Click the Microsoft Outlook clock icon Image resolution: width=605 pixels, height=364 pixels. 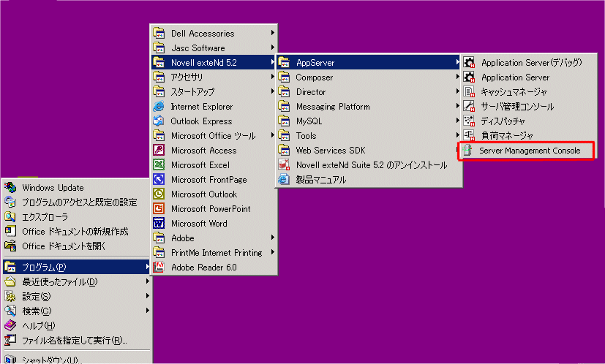(x=159, y=194)
